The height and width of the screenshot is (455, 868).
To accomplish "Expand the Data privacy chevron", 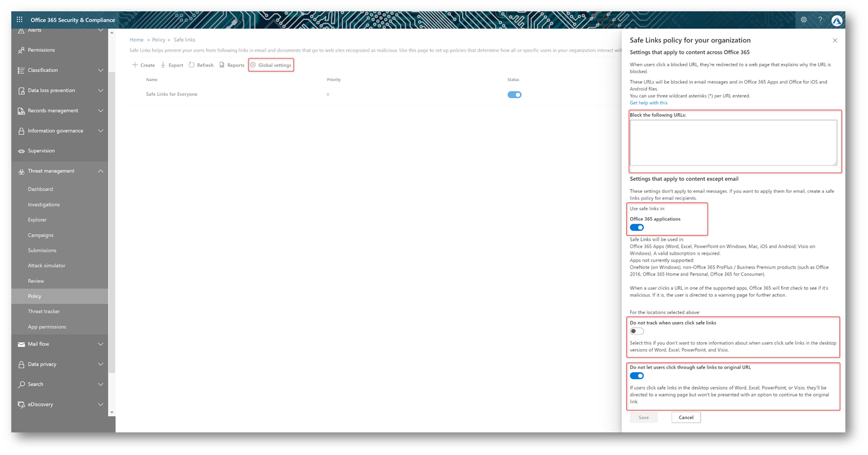I will click(x=101, y=365).
